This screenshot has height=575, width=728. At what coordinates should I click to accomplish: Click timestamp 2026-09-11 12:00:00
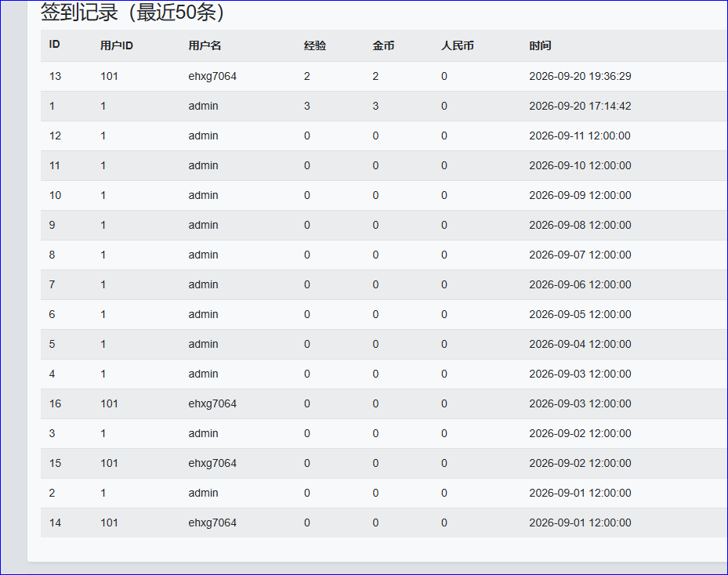click(x=580, y=136)
